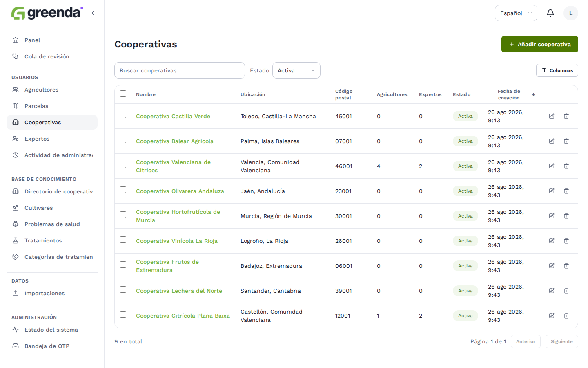Edit Cooperativa Lechera del Norte
This screenshot has height=368, width=588.
click(552, 291)
